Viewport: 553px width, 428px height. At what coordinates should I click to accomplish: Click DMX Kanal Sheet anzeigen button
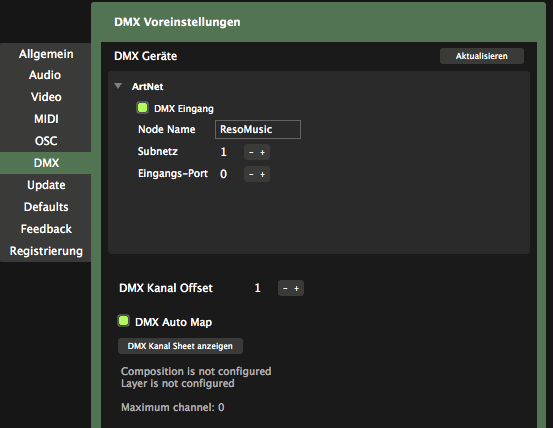point(180,346)
